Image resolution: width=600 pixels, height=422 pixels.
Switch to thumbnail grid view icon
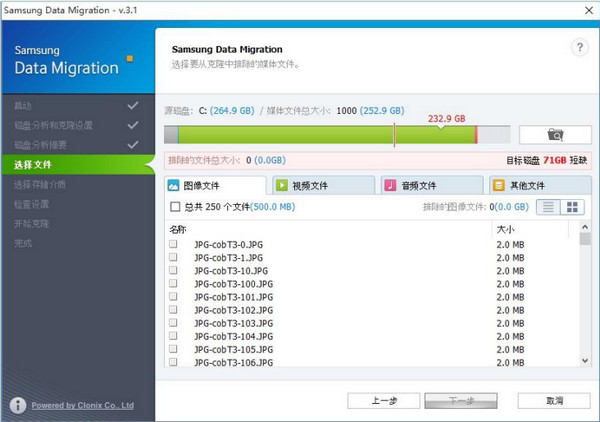pyautogui.click(x=572, y=207)
